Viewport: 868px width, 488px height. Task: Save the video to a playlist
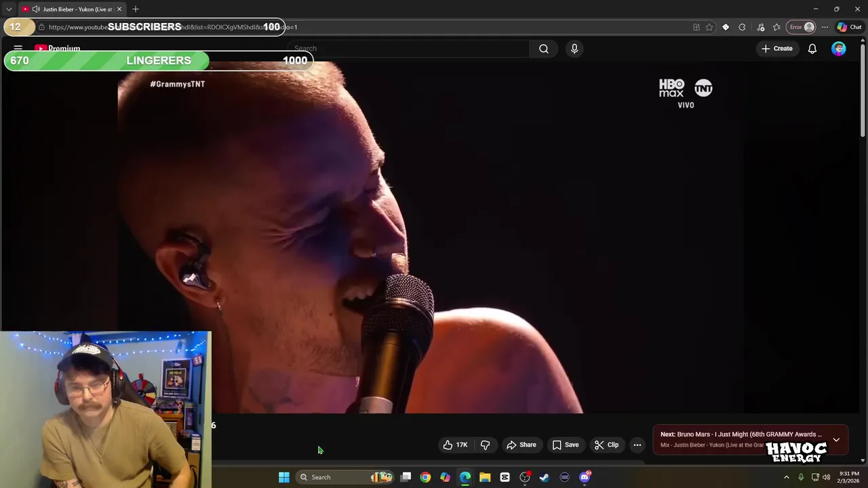point(566,445)
